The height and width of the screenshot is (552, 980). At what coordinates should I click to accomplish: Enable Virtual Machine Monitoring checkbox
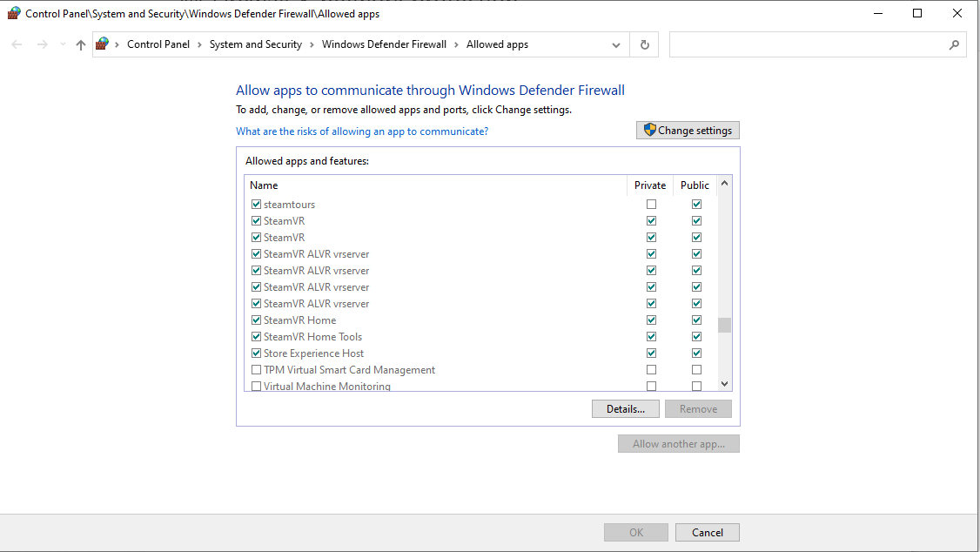tap(256, 387)
